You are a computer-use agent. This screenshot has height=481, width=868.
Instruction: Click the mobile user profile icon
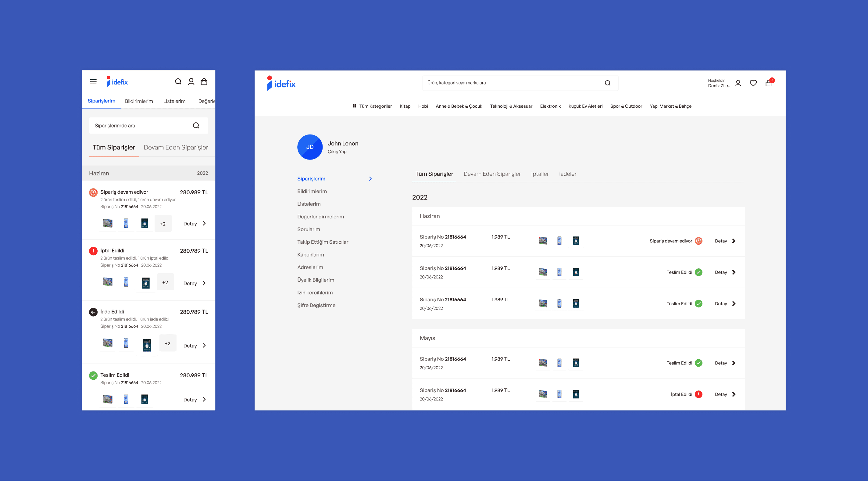[191, 81]
